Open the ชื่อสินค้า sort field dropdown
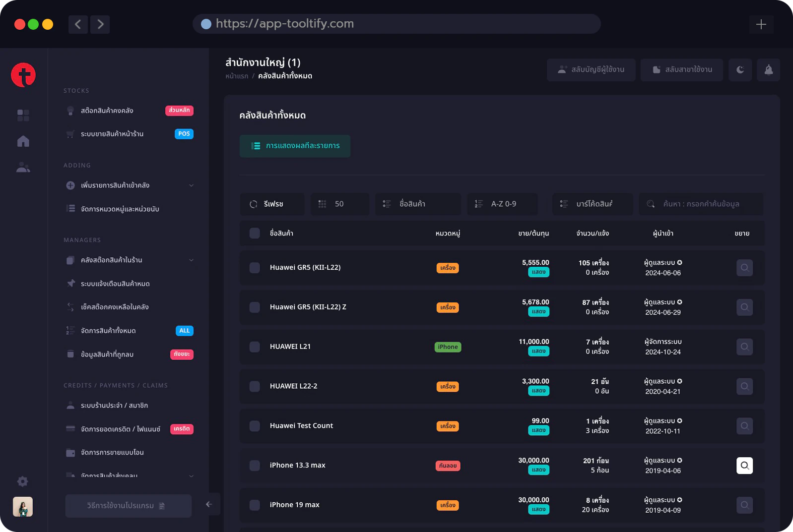The height and width of the screenshot is (532, 793). coord(418,204)
